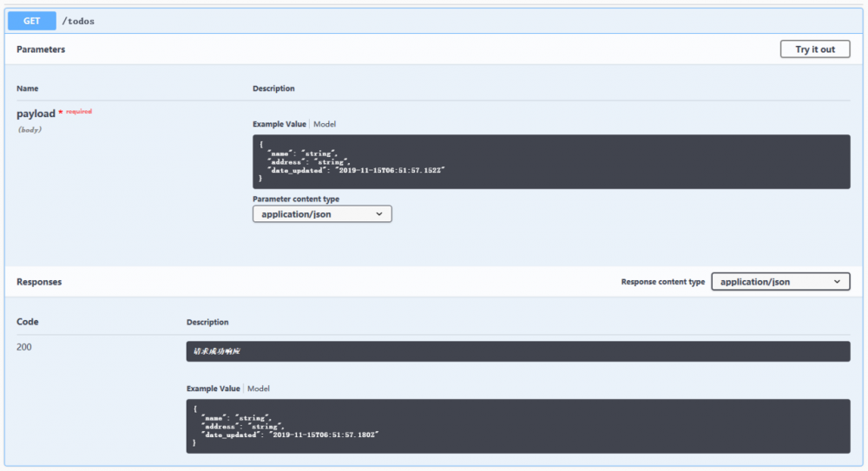The image size is (868, 471).
Task: Click the Response content type label
Action: click(663, 282)
